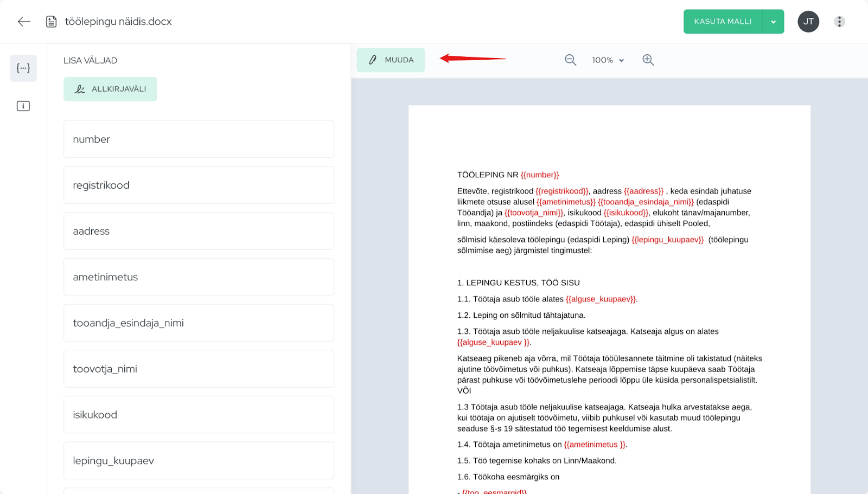
Task: Select the aadress field
Action: coord(199,231)
